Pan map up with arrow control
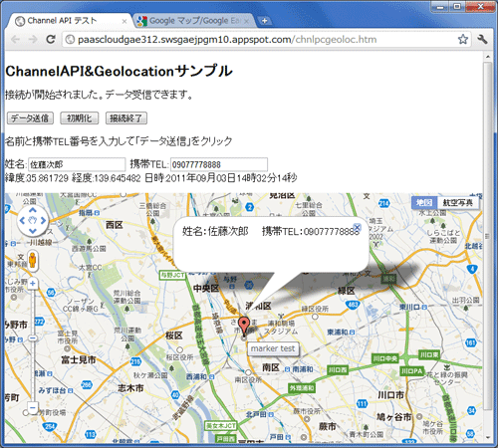The width and height of the screenshot is (498, 448). pos(33,210)
